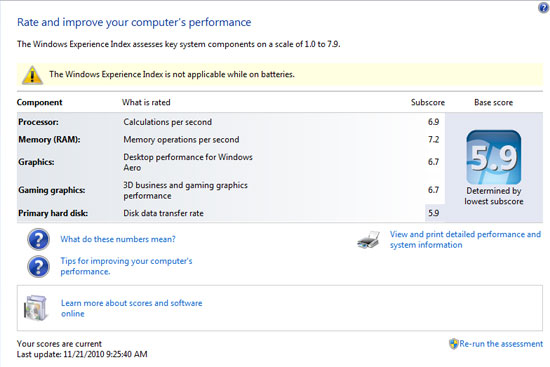Click the 'Subscore' column header
Viewport: 550px width, 367px height.
[x=428, y=102]
